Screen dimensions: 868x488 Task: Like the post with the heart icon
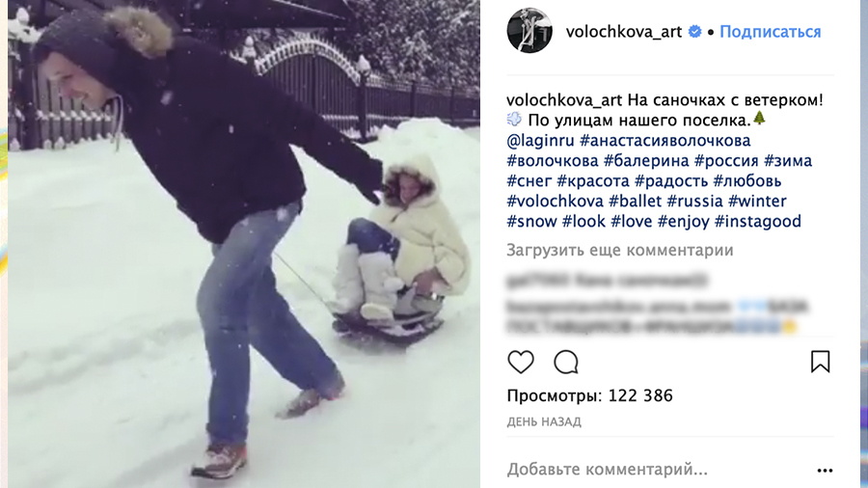(x=521, y=363)
